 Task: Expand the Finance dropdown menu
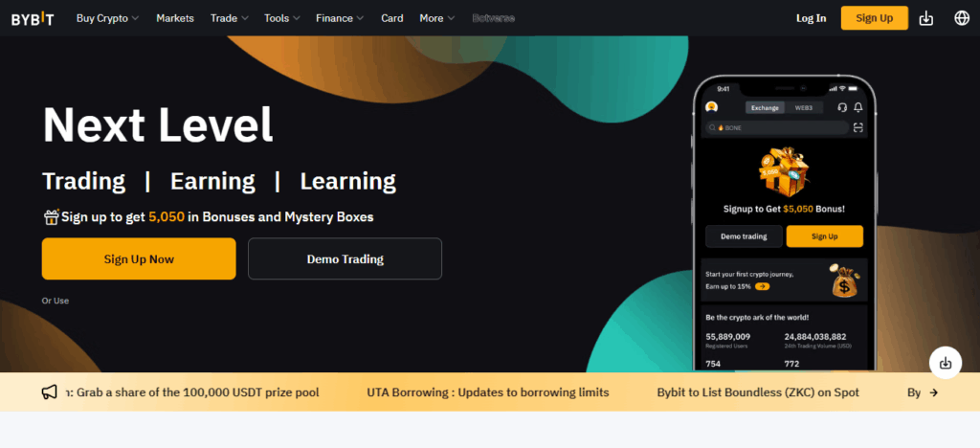[x=340, y=18]
